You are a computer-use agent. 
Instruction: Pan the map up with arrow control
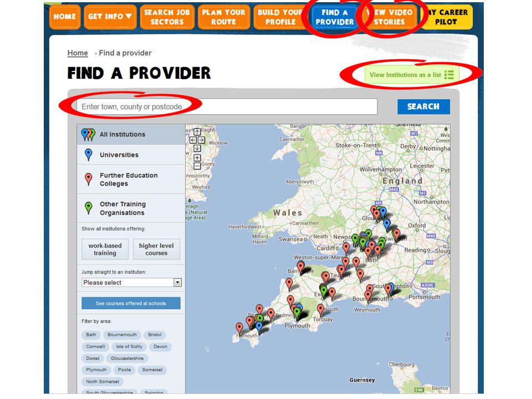click(x=197, y=132)
